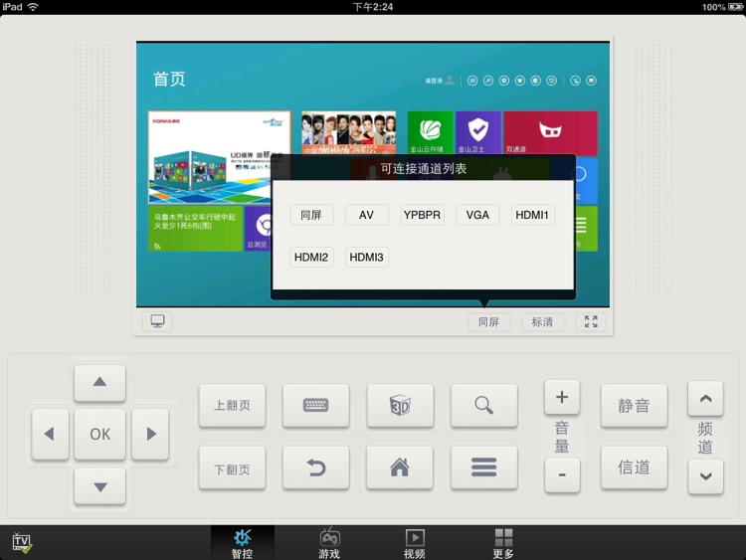Open the 乌鲁木齐公交车 news tile
The height and width of the screenshot is (560, 746).
click(x=196, y=229)
